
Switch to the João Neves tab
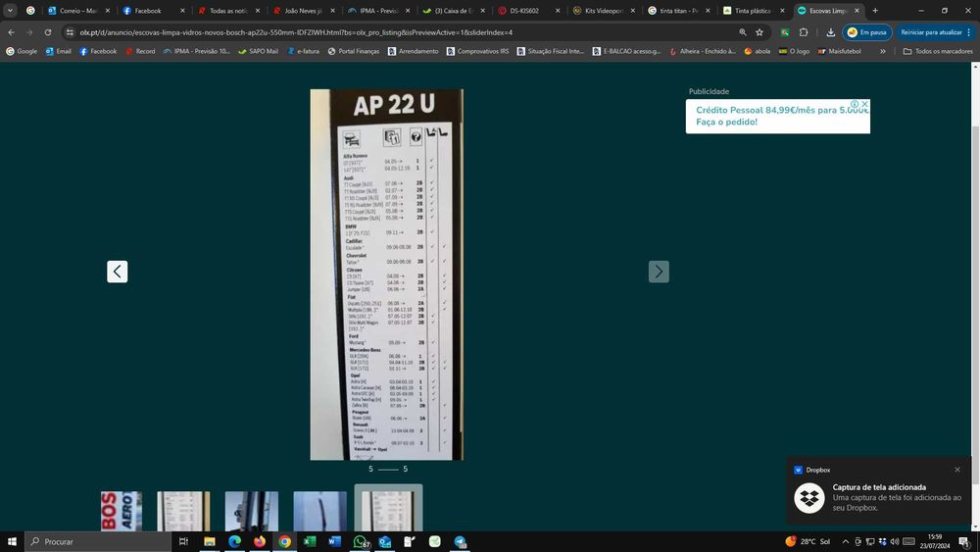coord(303,11)
